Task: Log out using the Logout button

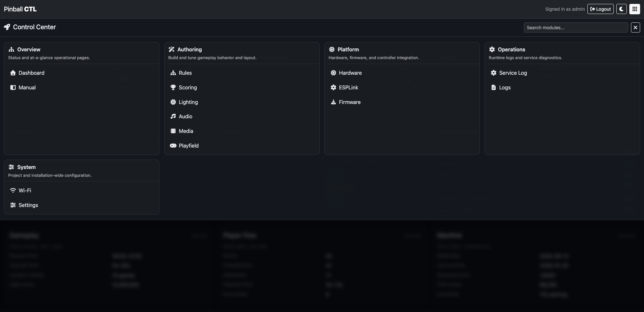Action: tap(600, 9)
